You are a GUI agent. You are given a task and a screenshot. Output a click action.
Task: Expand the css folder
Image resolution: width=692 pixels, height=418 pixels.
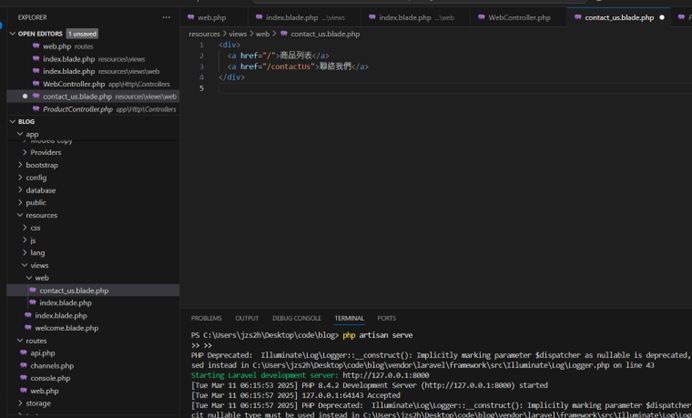[x=25, y=228]
